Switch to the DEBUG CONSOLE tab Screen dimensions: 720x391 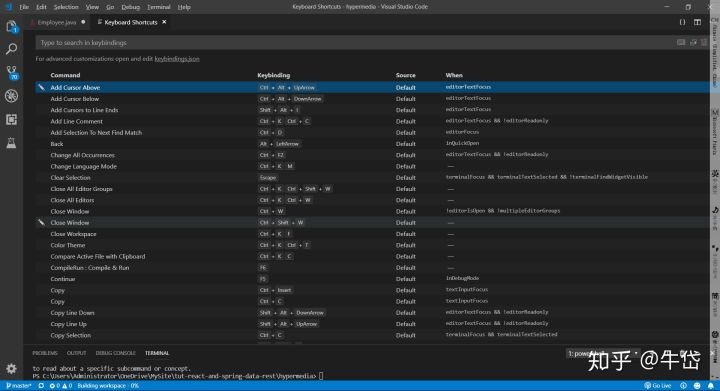click(x=115, y=353)
